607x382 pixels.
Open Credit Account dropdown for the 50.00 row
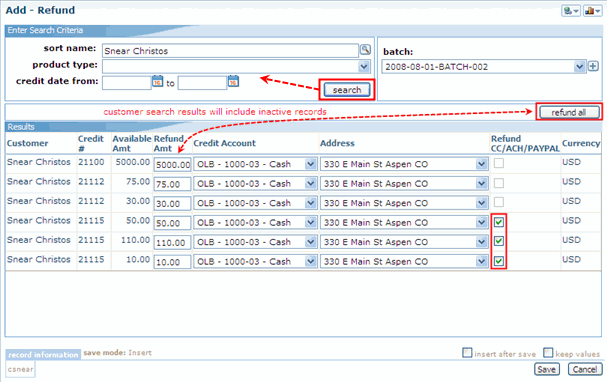[x=310, y=223]
